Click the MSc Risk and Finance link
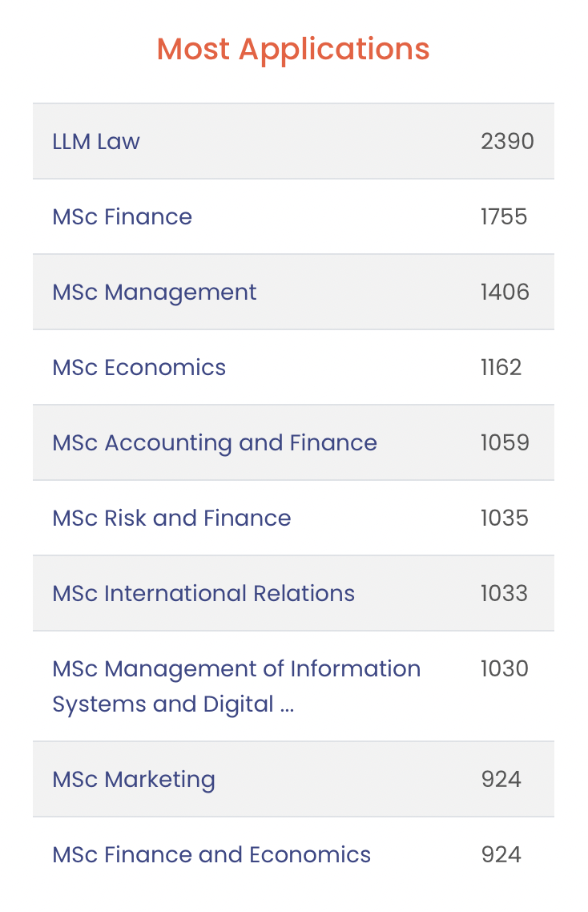This screenshot has height=912, width=588. [x=171, y=519]
